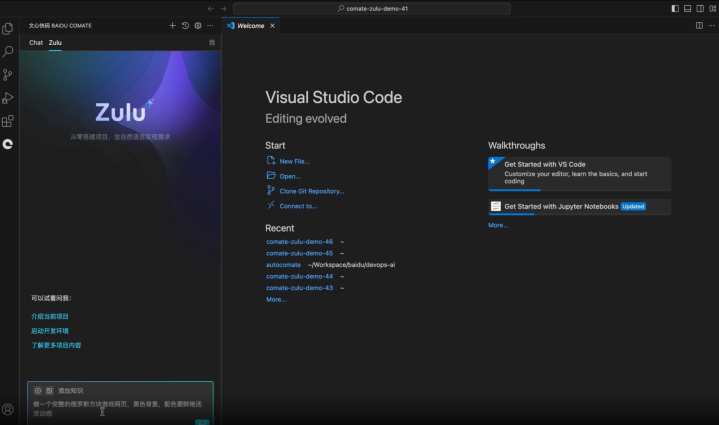Click More... under Recent list
The image size is (719, 425).
coord(276,299)
